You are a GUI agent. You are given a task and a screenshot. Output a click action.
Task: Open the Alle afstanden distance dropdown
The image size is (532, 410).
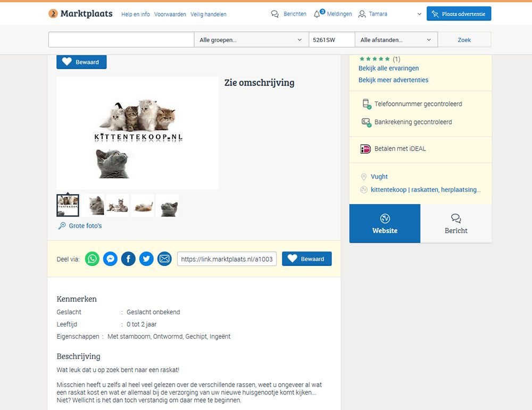tap(396, 40)
